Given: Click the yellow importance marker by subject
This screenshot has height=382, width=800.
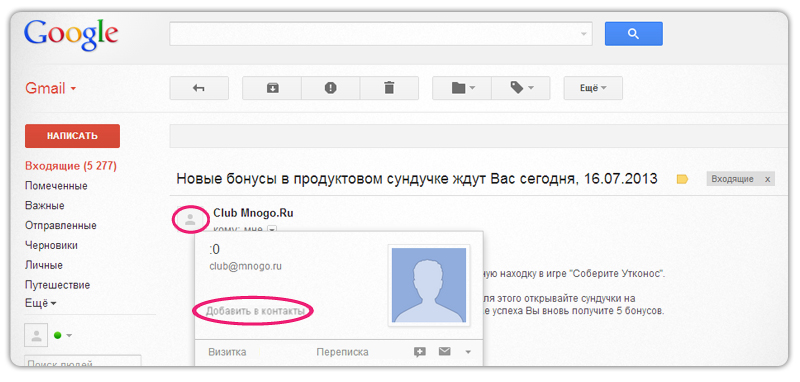Looking at the screenshot, I should 682,179.
